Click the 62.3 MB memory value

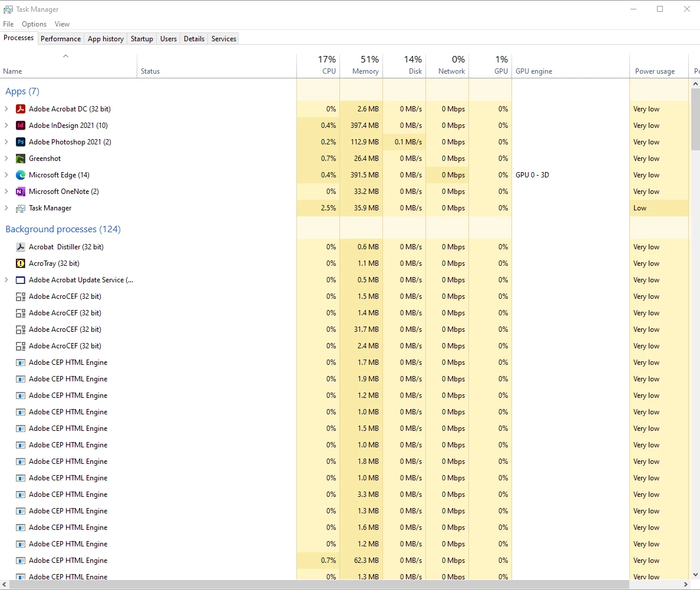point(366,561)
